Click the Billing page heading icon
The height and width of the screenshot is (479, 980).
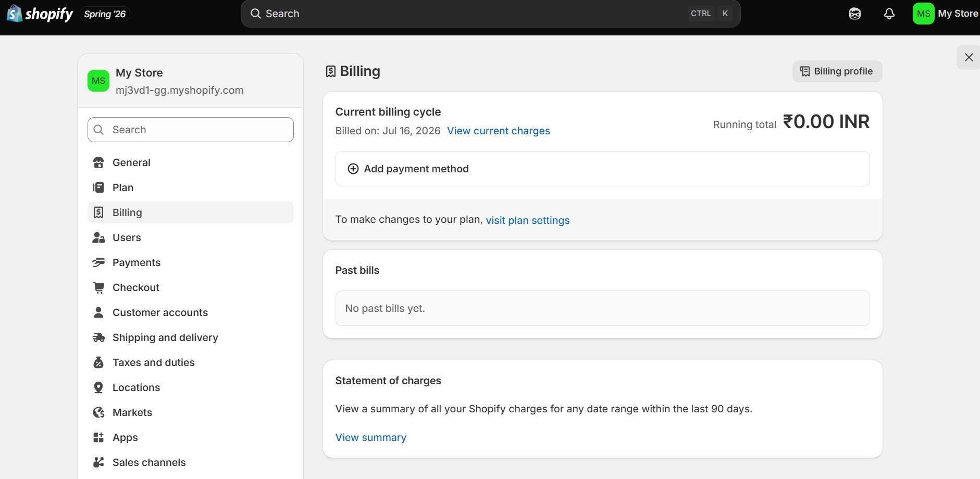pos(330,71)
